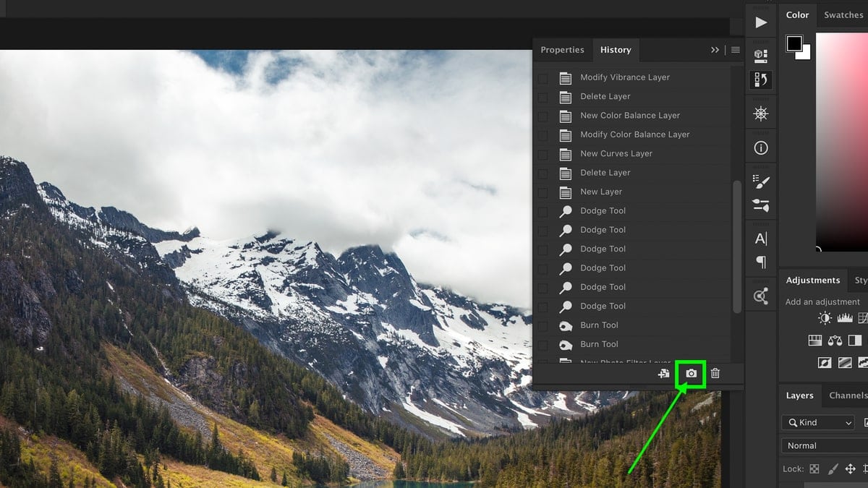868x488 pixels.
Task: Open the Character panel icon
Action: [x=761, y=239]
